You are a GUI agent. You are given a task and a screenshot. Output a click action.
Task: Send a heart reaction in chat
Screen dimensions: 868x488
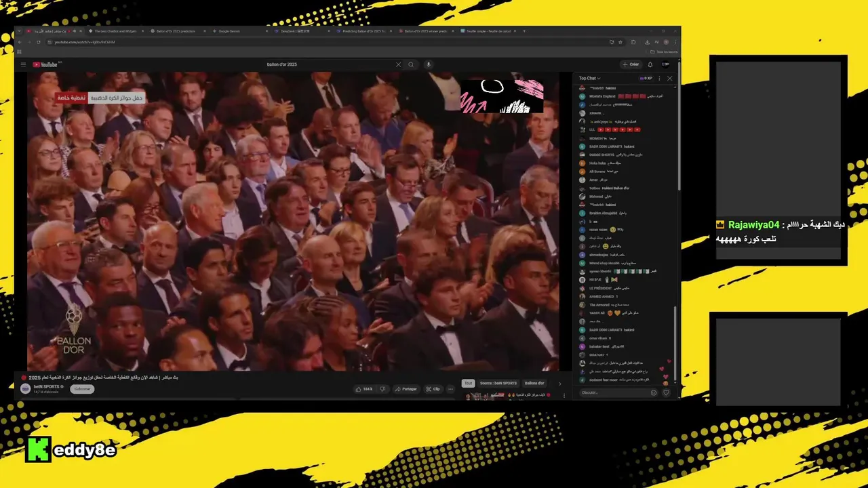(666, 392)
